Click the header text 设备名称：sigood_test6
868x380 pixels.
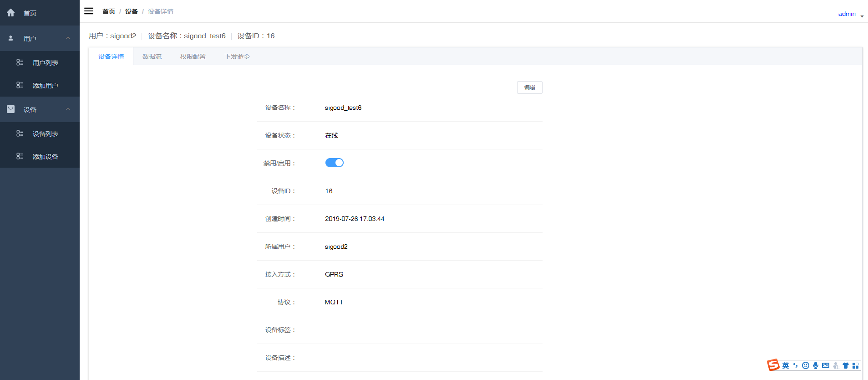(187, 36)
